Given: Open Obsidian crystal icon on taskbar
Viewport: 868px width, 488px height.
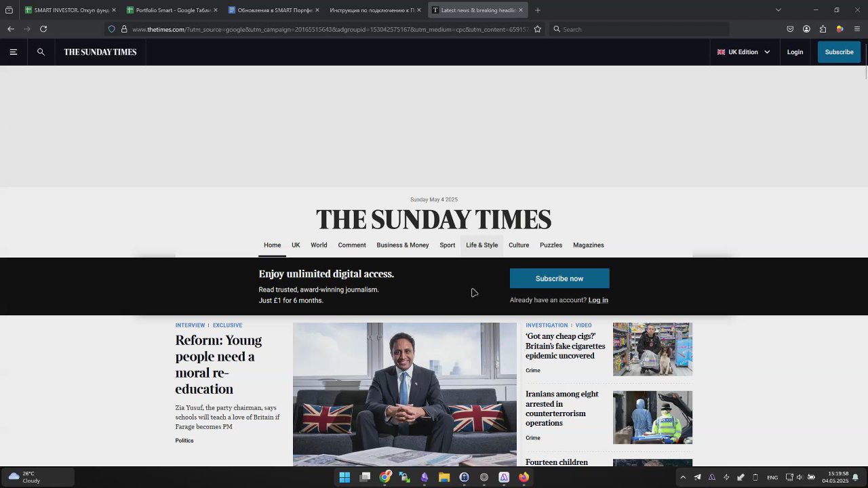Looking at the screenshot, I should click(x=425, y=477).
